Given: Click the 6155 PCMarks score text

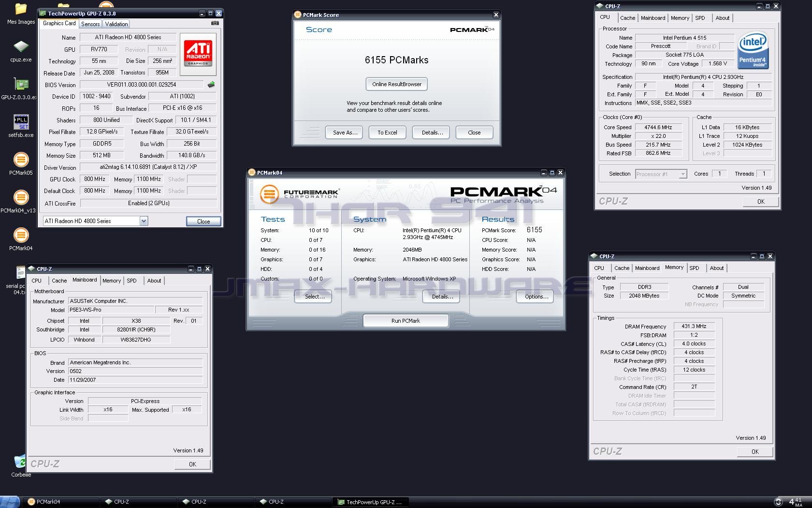Looking at the screenshot, I should [396, 60].
